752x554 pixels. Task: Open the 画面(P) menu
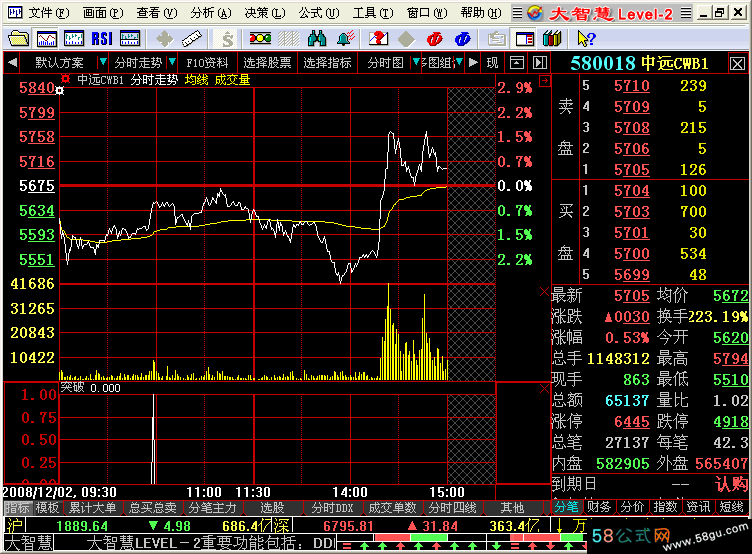103,13
